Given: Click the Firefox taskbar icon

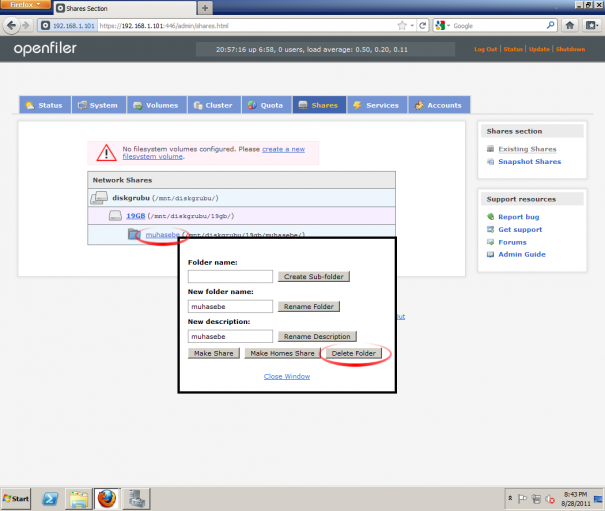Looking at the screenshot, I should pyautogui.click(x=107, y=499).
